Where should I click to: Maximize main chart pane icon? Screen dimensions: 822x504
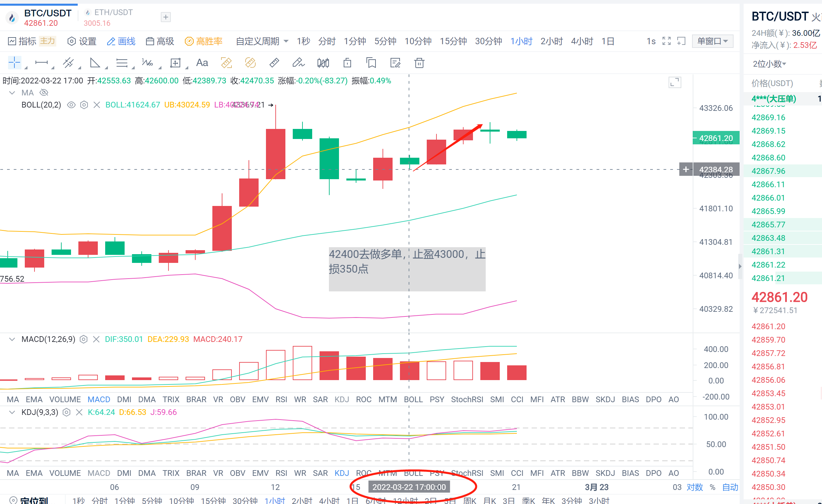(675, 82)
